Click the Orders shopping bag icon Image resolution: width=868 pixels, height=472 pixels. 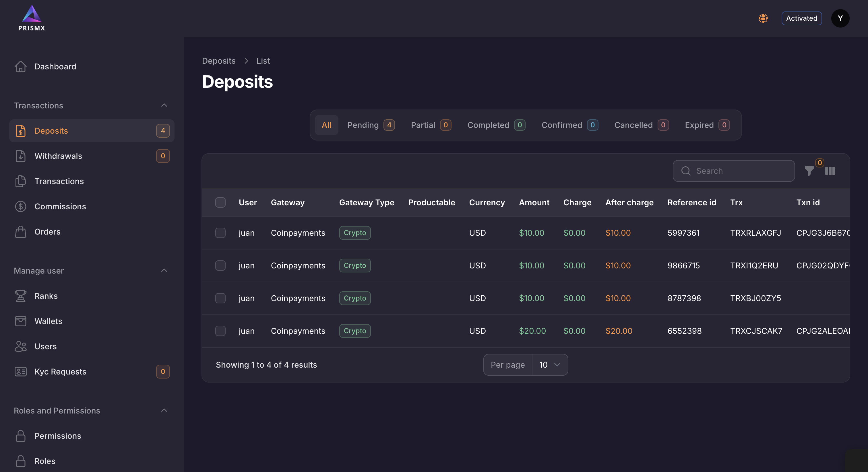[21, 232]
